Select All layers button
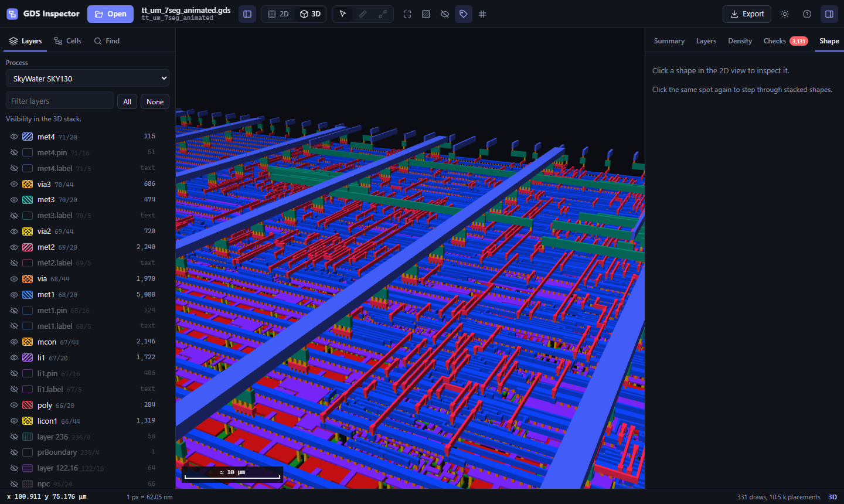The height and width of the screenshot is (504, 844). (127, 101)
